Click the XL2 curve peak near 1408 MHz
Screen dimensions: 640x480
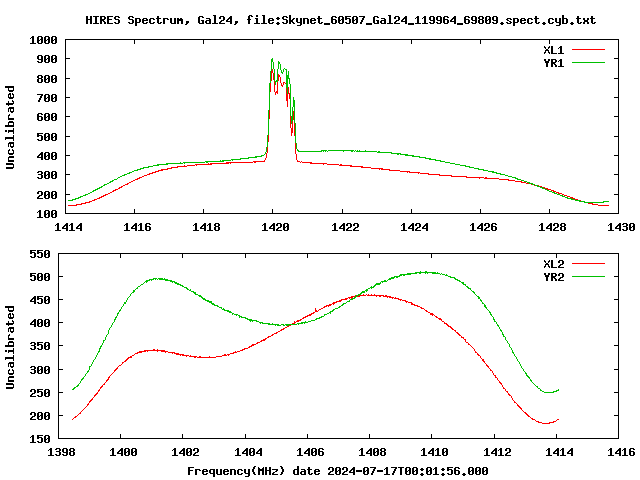tap(369, 295)
